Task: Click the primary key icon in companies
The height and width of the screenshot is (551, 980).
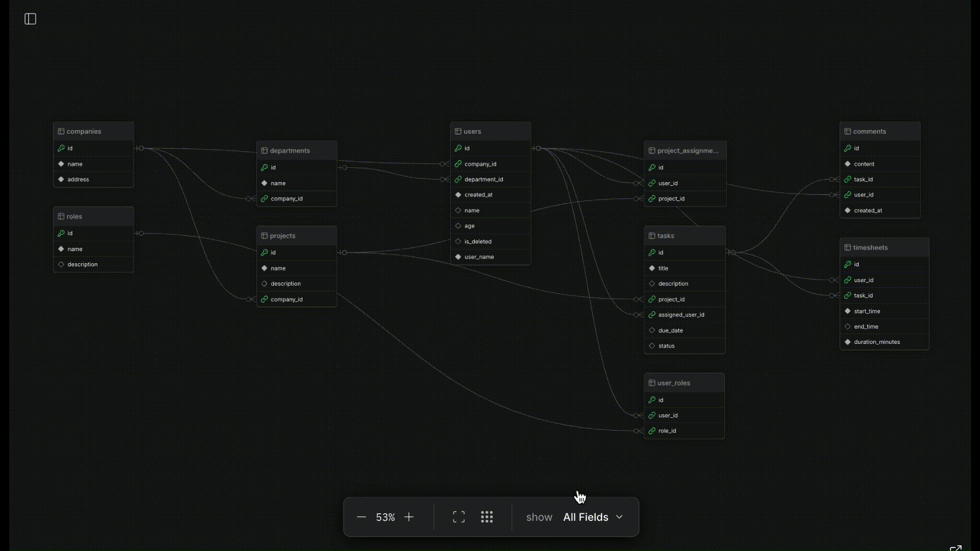Action: 61,148
